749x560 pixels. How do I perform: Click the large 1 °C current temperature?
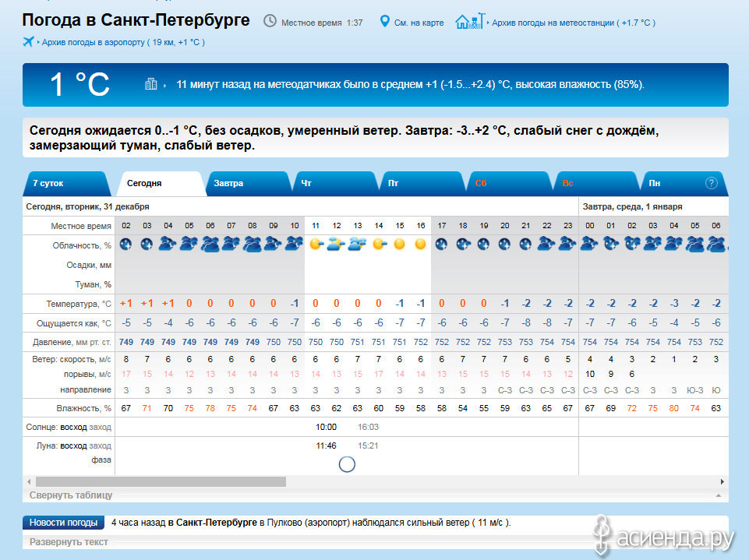(79, 84)
